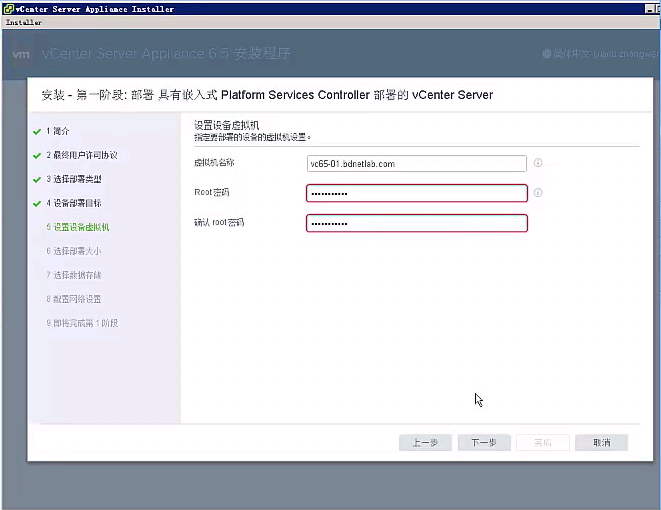661x510 pixels.
Task: Open the language globe selector 简体中文
Action: click(600, 54)
